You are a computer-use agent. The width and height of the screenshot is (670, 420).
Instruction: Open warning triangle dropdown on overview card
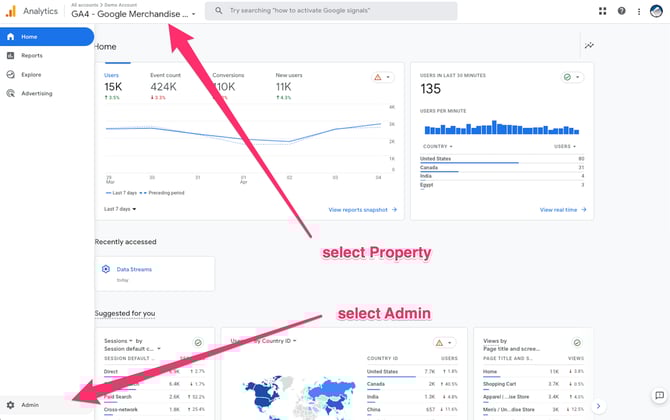(x=382, y=77)
